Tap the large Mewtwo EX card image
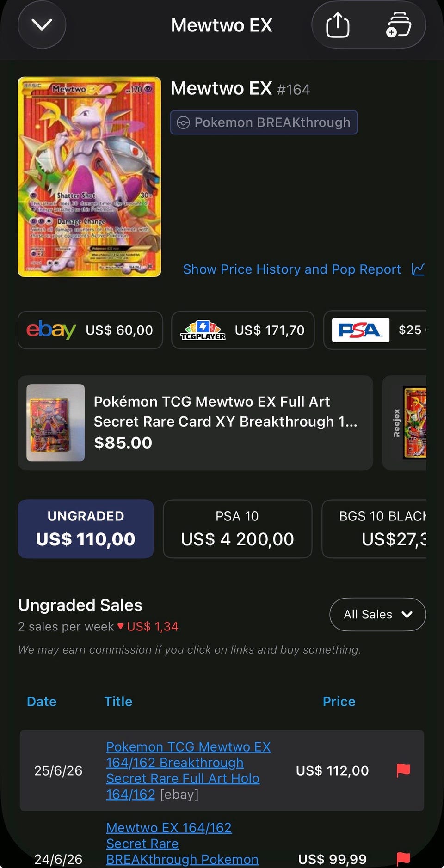Image resolution: width=444 pixels, height=868 pixels. coord(90,177)
